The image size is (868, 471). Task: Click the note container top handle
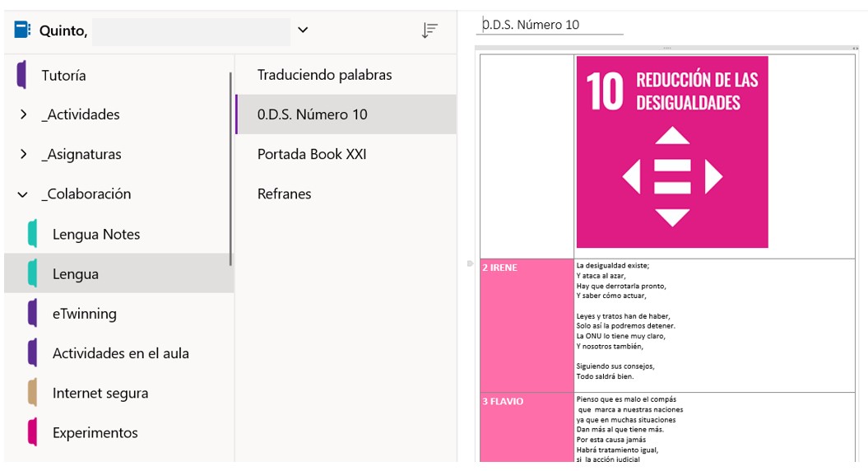(x=667, y=49)
